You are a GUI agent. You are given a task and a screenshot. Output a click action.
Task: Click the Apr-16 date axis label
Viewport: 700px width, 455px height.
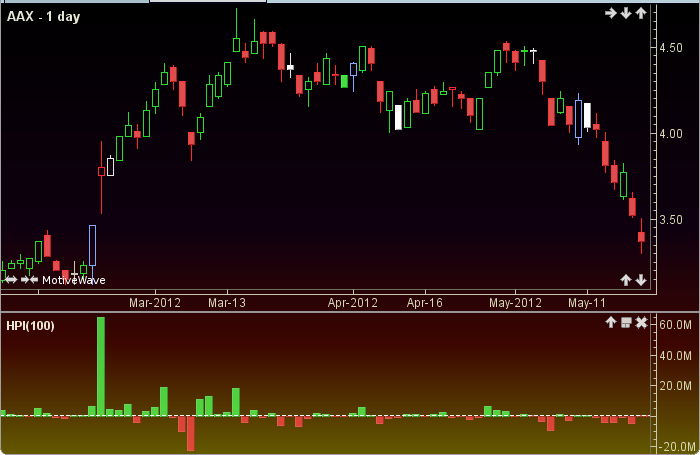point(425,303)
